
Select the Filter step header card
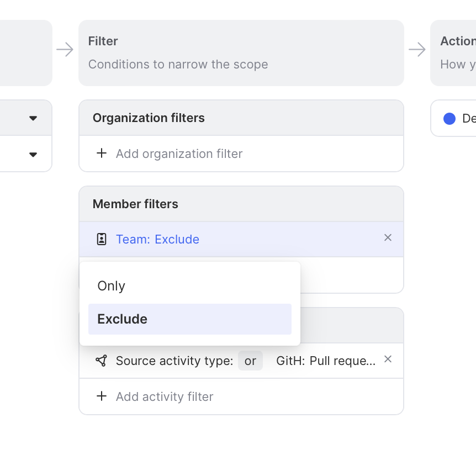(241, 53)
